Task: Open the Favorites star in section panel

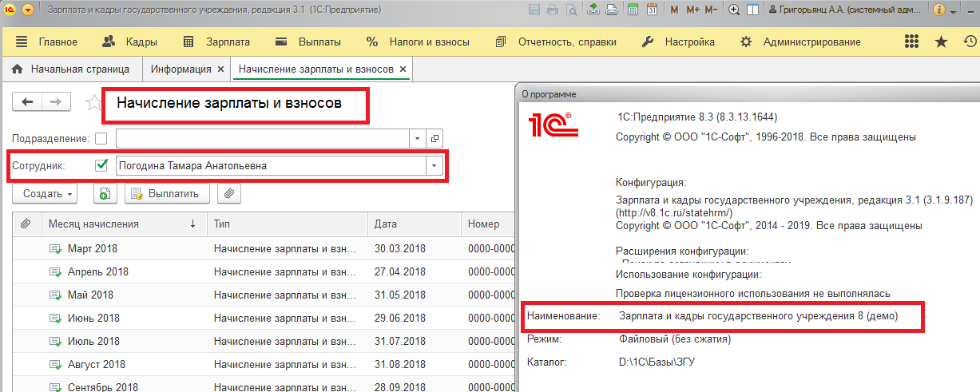Action: click(x=941, y=42)
